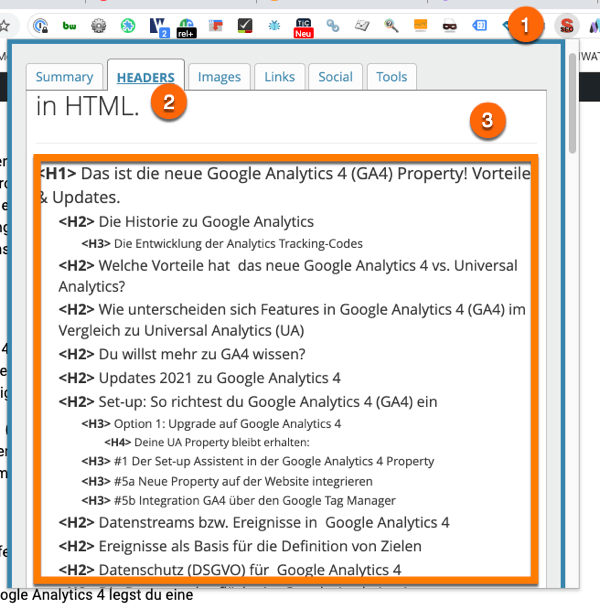This screenshot has width=600, height=609.
Task: Click H2 'Wie unterscheiden sich Features in Google Analytics 4'
Action: coord(292,320)
